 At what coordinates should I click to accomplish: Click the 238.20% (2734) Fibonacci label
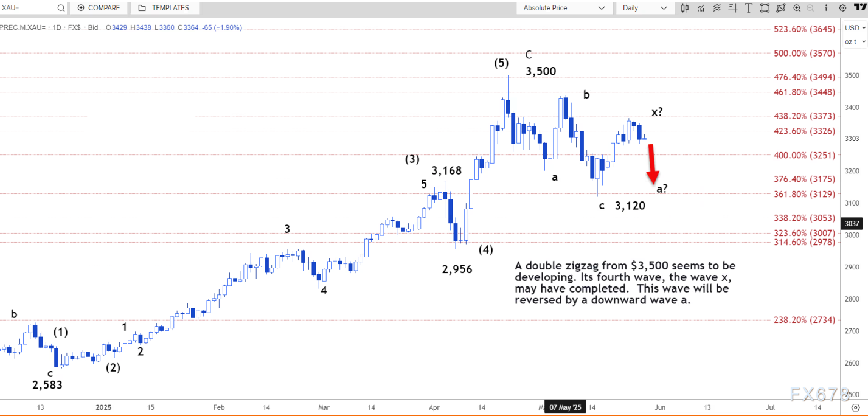tap(804, 320)
